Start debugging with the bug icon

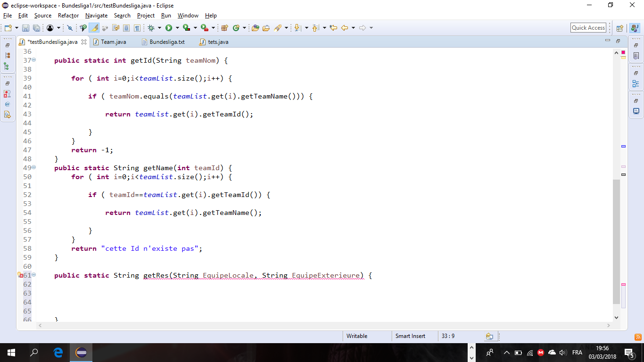(x=151, y=28)
